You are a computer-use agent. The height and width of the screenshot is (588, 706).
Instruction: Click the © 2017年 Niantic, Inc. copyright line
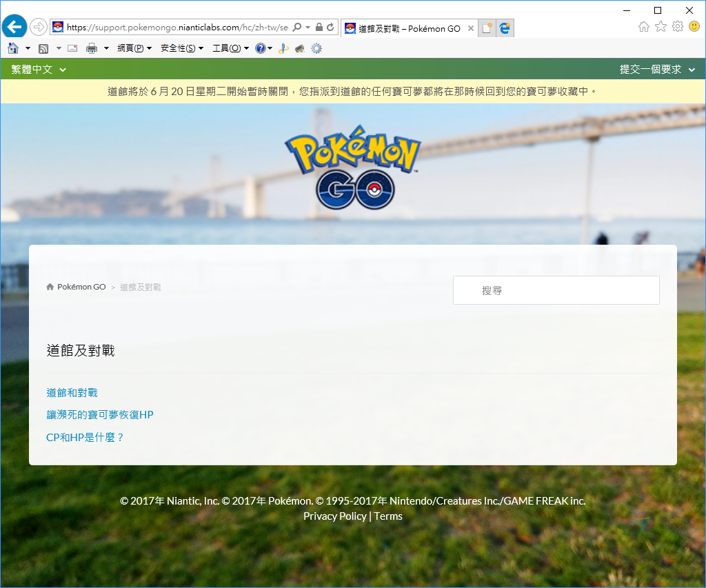coord(353,500)
